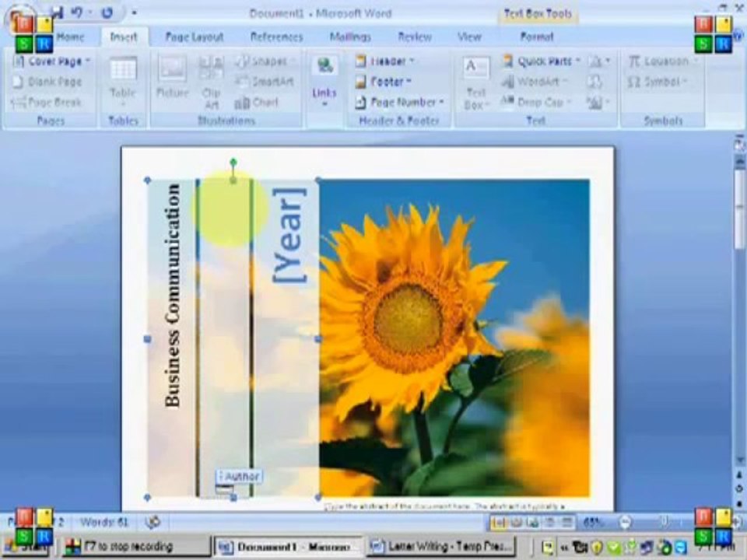This screenshot has height=560, width=747.
Task: Click the Select Browse Object button
Action: click(x=740, y=488)
